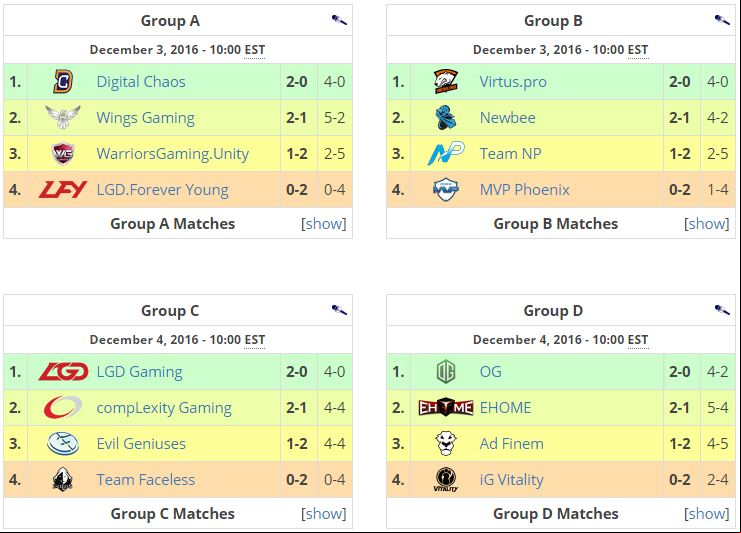
Task: Show Group A Matches
Action: 323,224
